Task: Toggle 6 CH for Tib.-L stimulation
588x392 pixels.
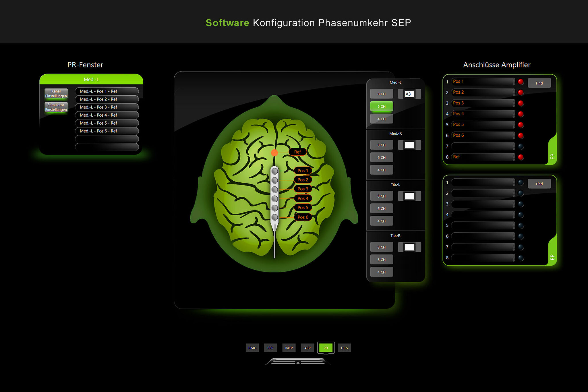Action: [x=381, y=208]
